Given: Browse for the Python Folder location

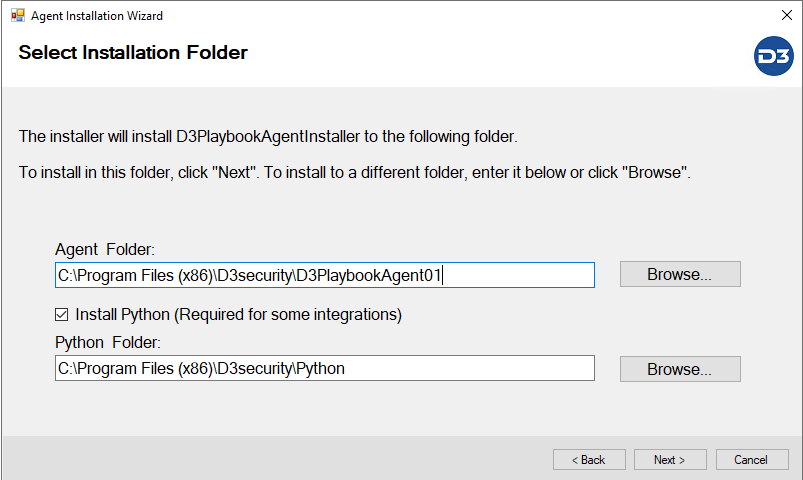Looking at the screenshot, I should click(x=680, y=369).
